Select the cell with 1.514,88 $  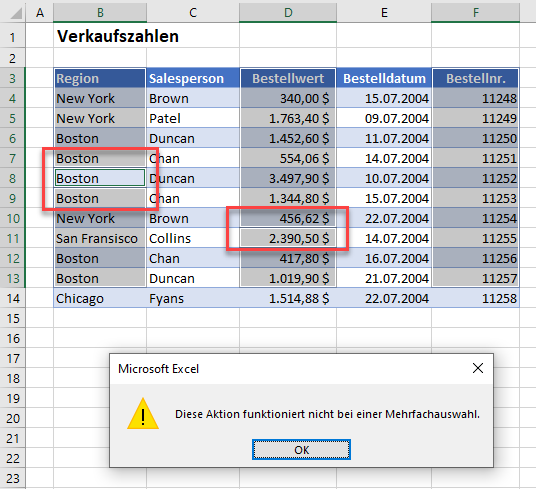click(x=288, y=298)
